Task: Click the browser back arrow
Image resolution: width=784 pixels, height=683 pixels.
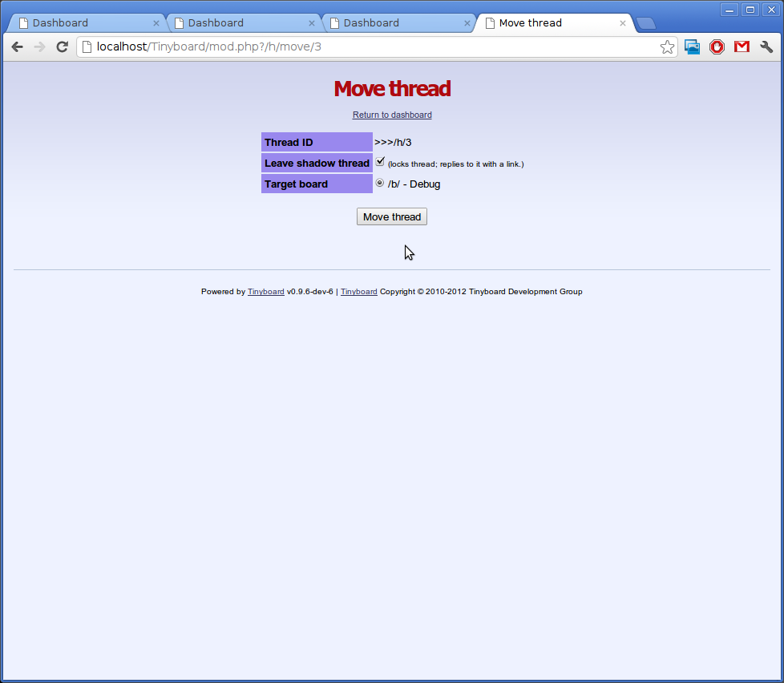Action: pos(17,47)
